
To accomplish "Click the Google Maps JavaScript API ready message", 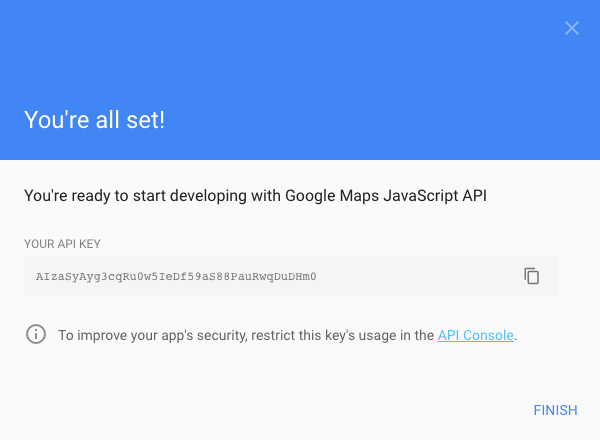I will point(255,196).
